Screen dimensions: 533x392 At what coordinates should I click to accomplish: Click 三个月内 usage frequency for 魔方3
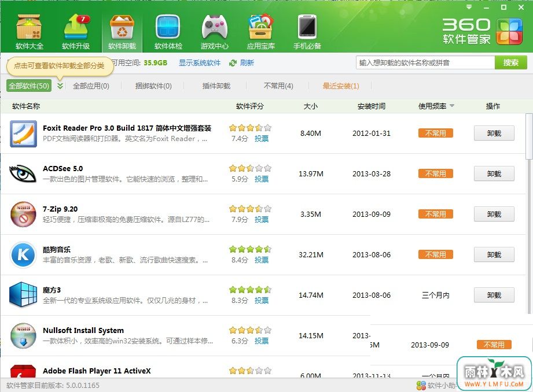tap(435, 295)
